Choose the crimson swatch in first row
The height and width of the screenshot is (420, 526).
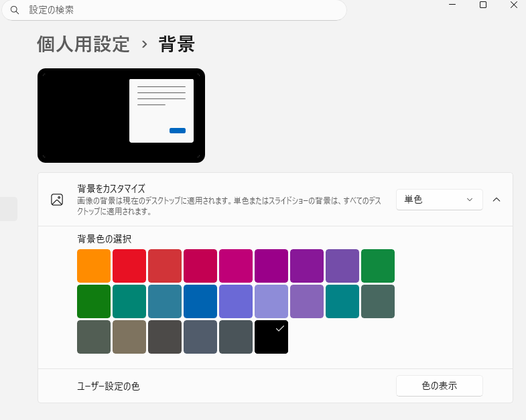point(200,266)
